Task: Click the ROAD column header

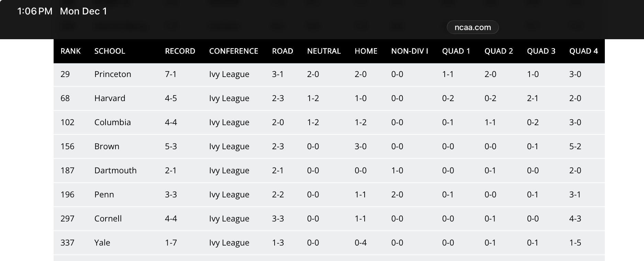Action: click(x=282, y=51)
